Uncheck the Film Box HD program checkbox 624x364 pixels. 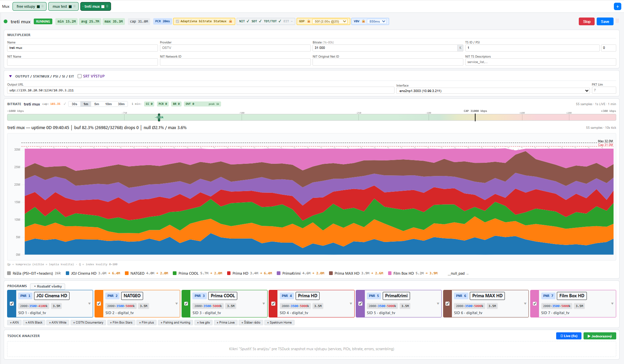[x=535, y=304]
